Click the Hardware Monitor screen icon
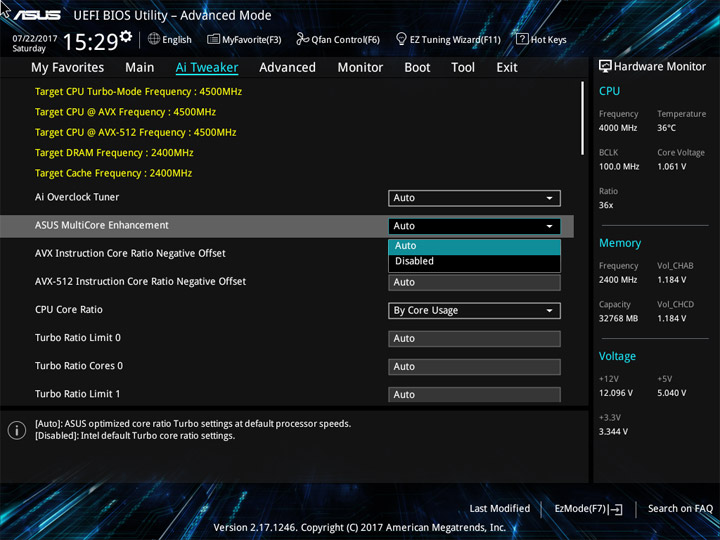This screenshot has height=540, width=720. [605, 66]
